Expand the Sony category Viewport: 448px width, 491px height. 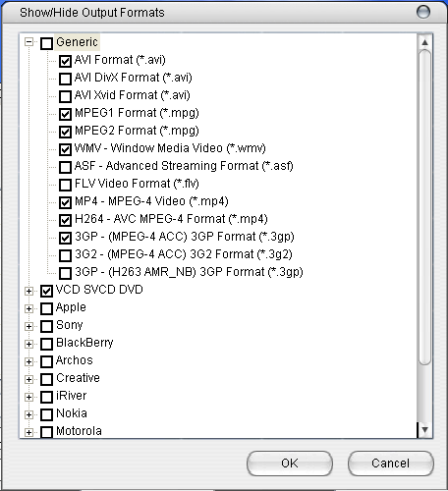click(29, 326)
